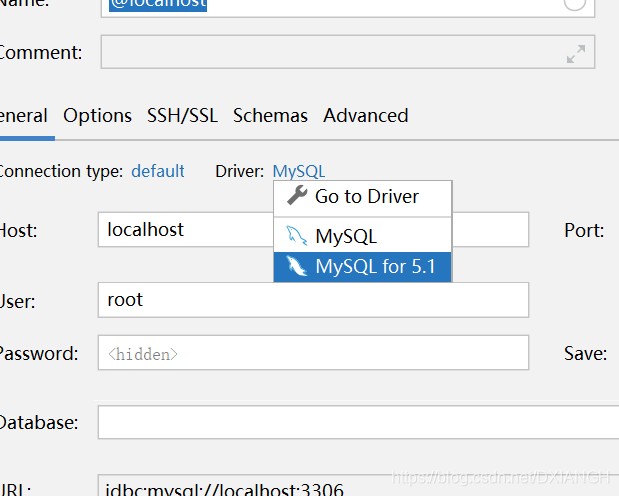
Task: Expand the Comment field with the arrows icon
Action: click(x=575, y=54)
